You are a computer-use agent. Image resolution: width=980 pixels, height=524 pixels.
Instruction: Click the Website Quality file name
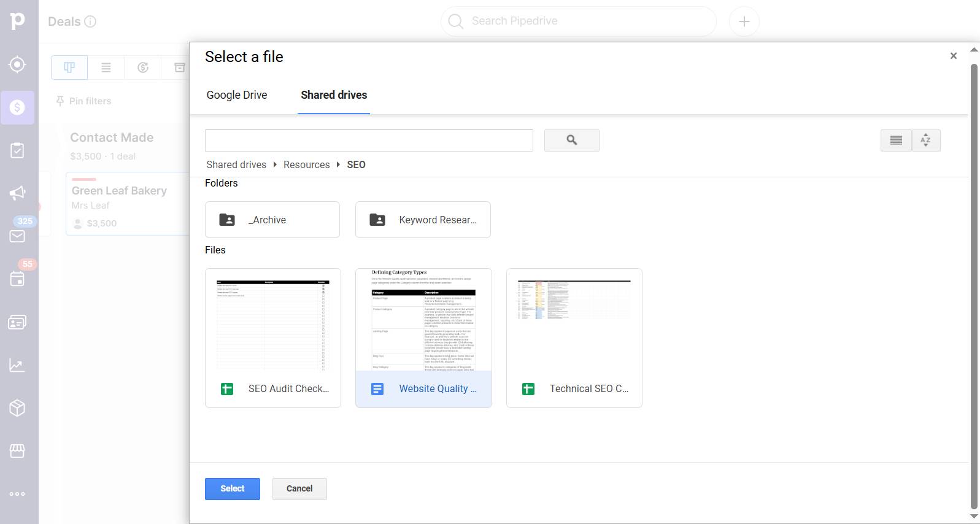point(438,388)
